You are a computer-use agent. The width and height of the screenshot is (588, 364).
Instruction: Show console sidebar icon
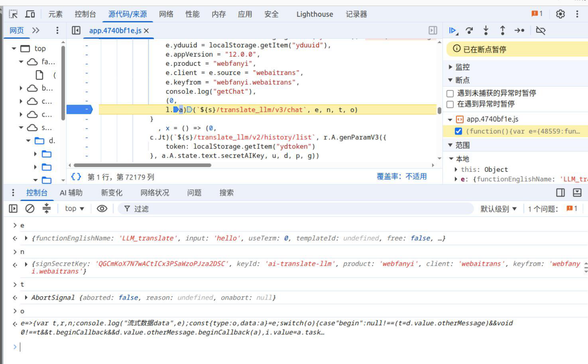pos(14,209)
